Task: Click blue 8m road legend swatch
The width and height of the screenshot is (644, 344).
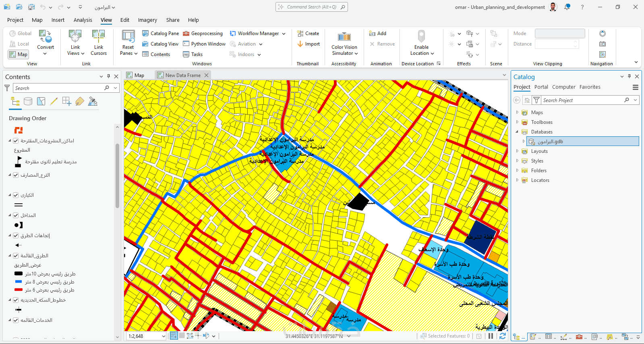Action: (x=19, y=282)
